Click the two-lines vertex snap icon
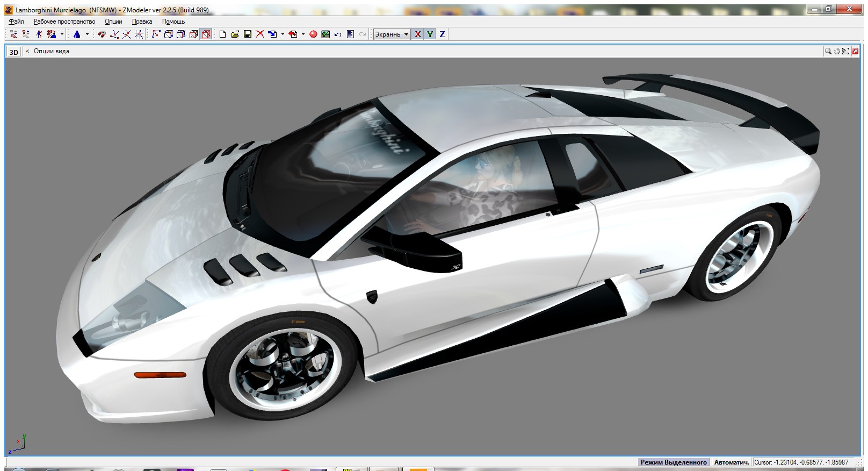This screenshot has width=868, height=471. [114, 34]
